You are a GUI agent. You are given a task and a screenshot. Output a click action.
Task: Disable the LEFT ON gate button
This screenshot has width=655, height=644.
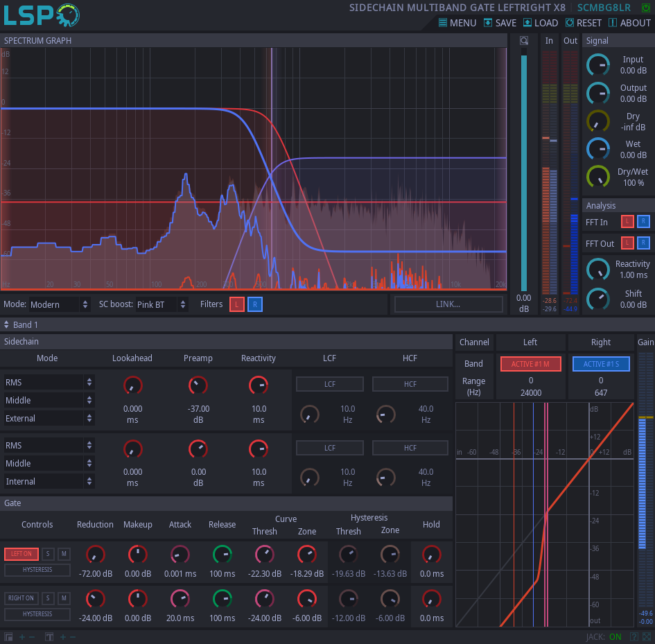(21, 554)
